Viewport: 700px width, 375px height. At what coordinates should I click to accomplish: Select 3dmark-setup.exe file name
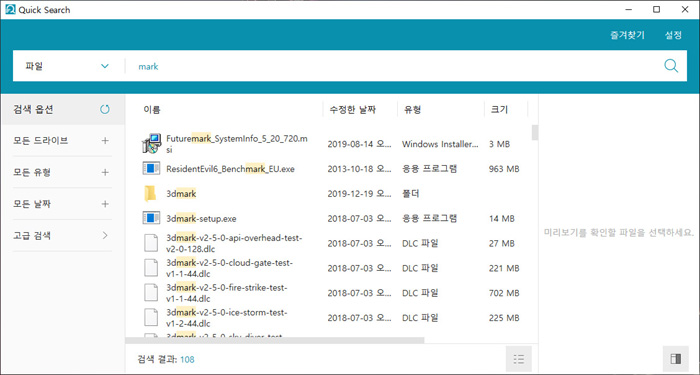point(201,219)
